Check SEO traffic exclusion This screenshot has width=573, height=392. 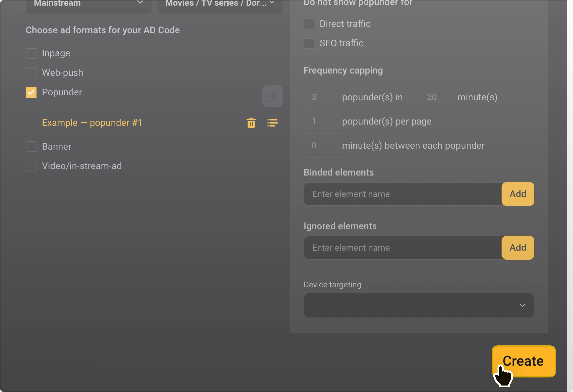(309, 43)
